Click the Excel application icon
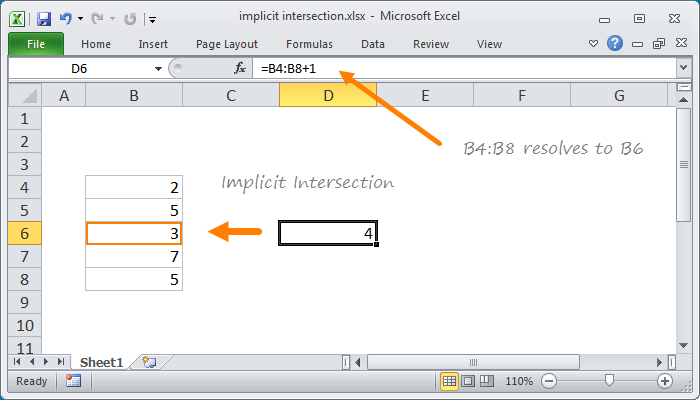 (17, 19)
